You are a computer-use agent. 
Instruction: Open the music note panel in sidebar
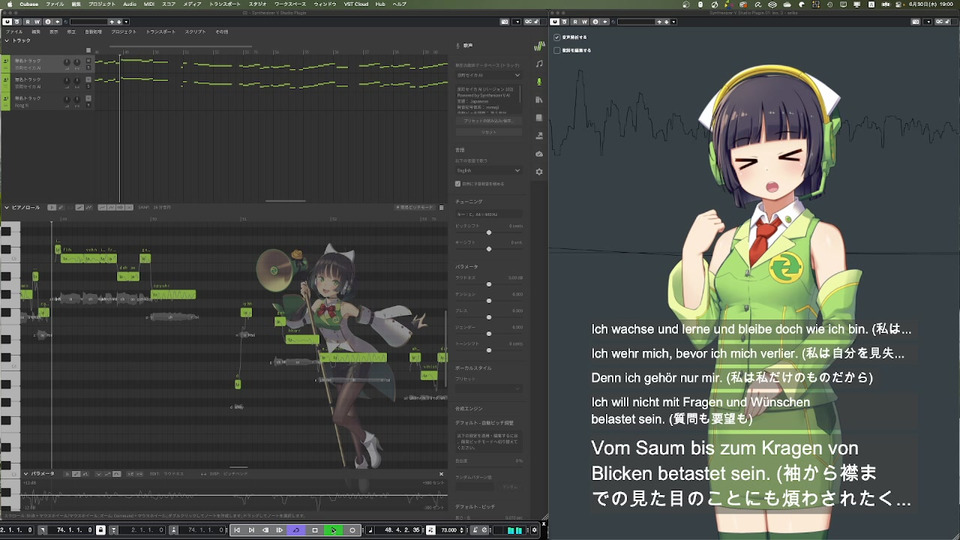coord(539,64)
